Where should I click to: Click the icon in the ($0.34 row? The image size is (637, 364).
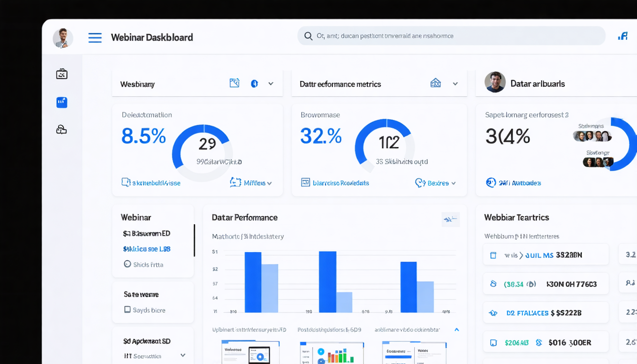pos(493,284)
